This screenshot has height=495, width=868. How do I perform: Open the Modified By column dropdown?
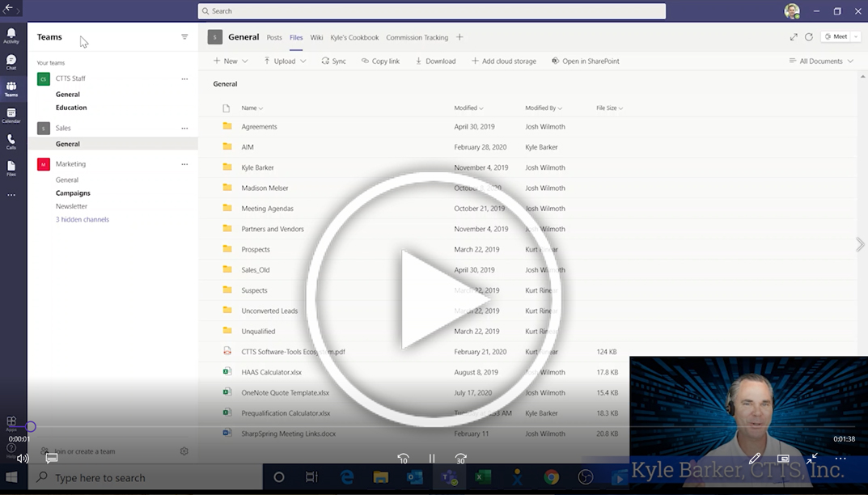pos(544,108)
